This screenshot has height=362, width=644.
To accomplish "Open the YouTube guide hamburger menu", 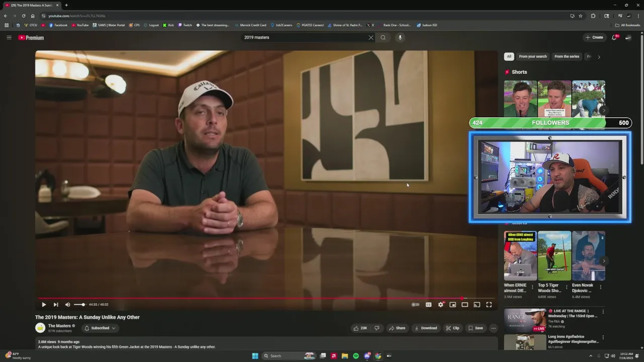I will point(9,37).
